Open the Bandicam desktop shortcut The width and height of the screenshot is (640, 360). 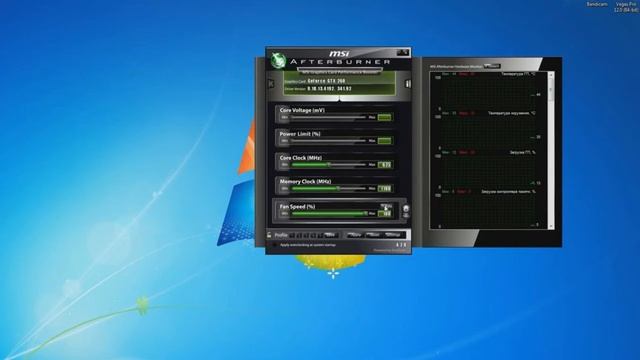pos(597,4)
